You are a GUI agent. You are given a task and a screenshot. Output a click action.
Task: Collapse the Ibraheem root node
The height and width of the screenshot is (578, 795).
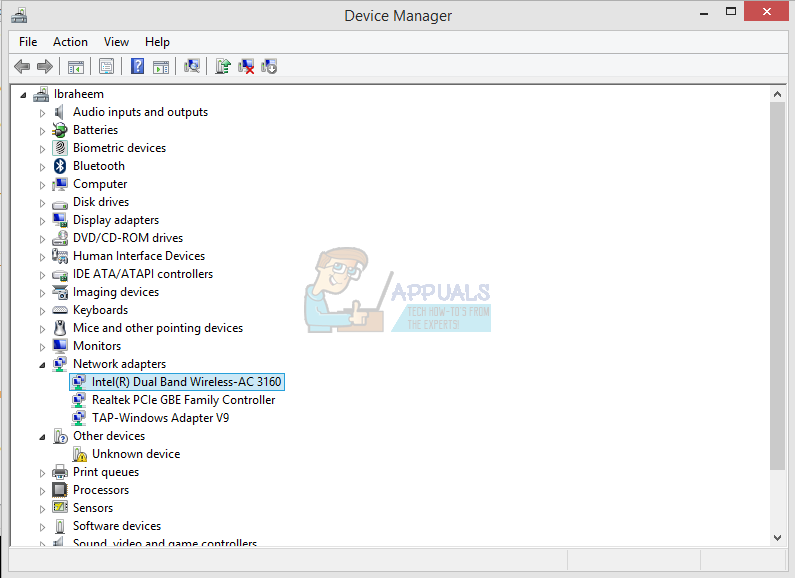coord(23,95)
